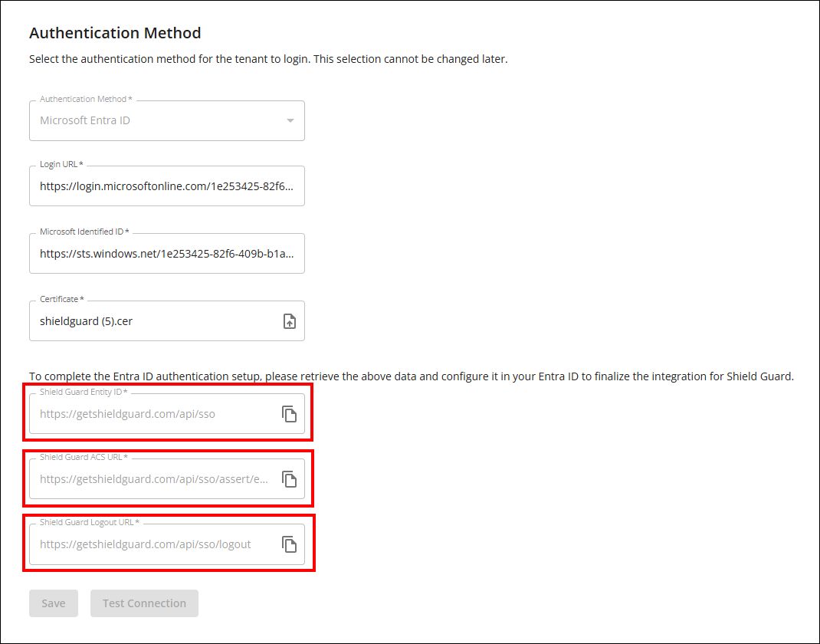Click the sts.windows.net Identified ID field
The height and width of the screenshot is (644, 820).
pyautogui.click(x=166, y=254)
